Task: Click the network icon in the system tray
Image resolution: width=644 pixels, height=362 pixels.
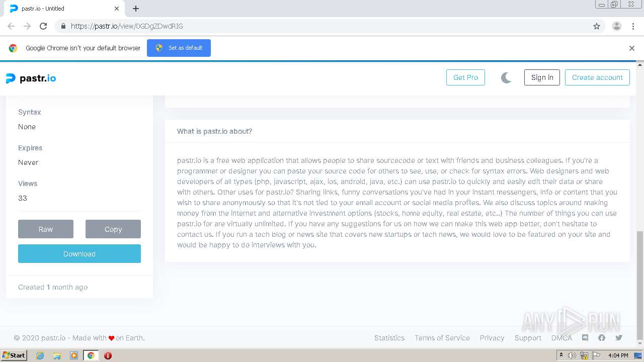Action: (x=584, y=355)
